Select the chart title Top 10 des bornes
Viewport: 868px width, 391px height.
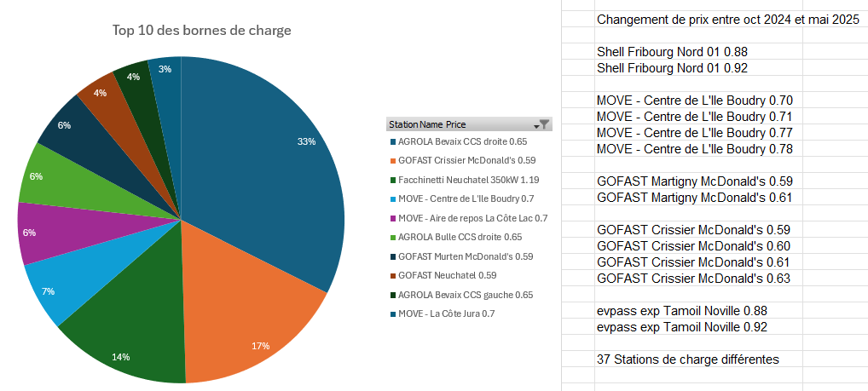coord(202,31)
